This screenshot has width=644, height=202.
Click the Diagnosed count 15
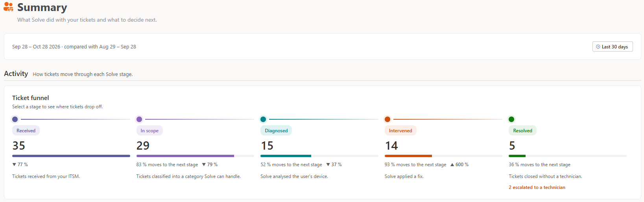(267, 146)
